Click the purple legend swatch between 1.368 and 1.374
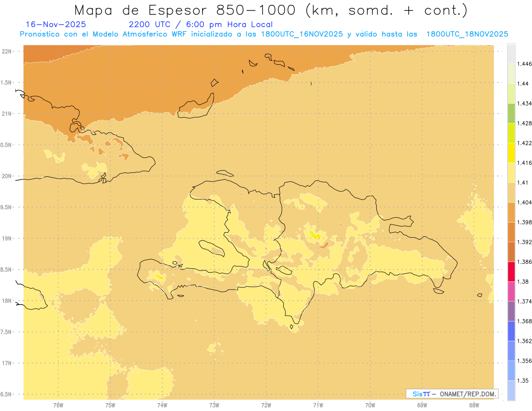 [x=511, y=311]
